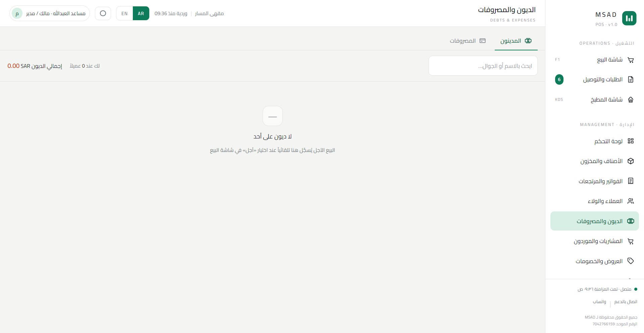Click the MSAD green logo icon
644x333 pixels.
point(629,18)
